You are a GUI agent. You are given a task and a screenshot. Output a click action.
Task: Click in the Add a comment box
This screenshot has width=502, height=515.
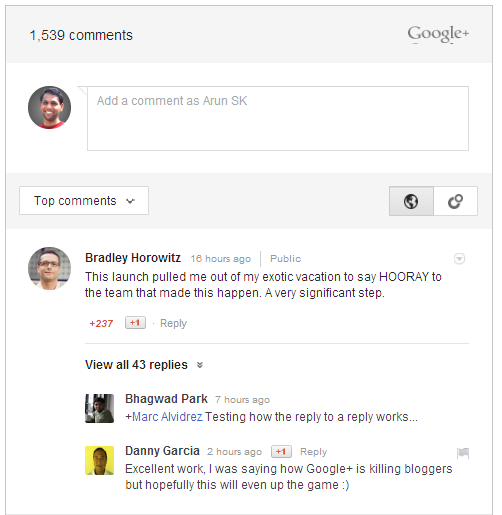coord(278,118)
